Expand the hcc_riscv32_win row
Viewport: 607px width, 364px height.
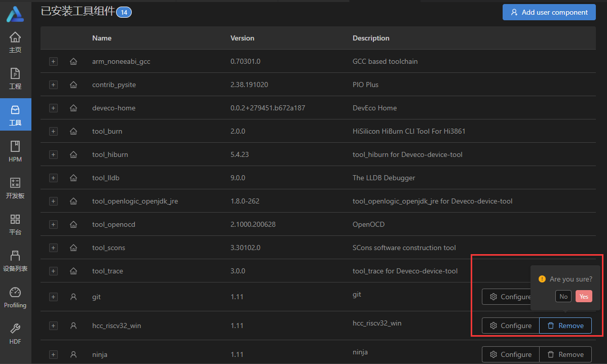53,326
